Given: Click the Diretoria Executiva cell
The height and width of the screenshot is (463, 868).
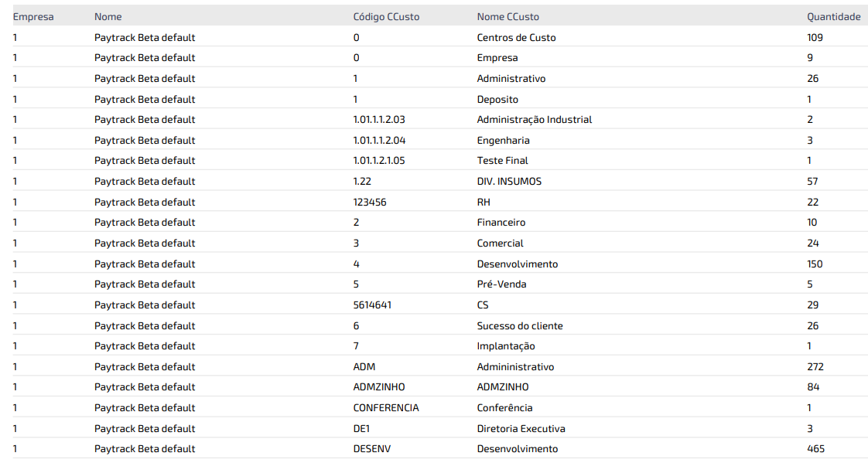Looking at the screenshot, I should (521, 429).
